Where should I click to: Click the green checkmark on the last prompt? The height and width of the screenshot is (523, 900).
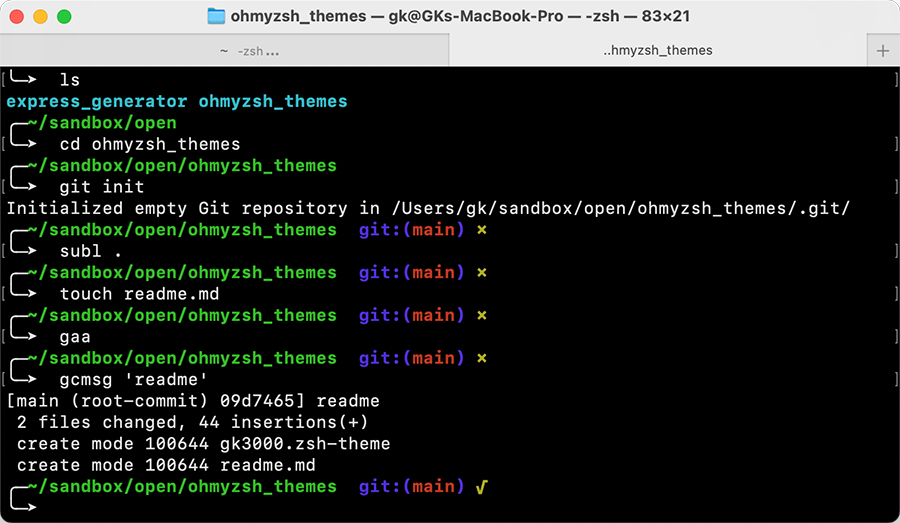pos(481,487)
